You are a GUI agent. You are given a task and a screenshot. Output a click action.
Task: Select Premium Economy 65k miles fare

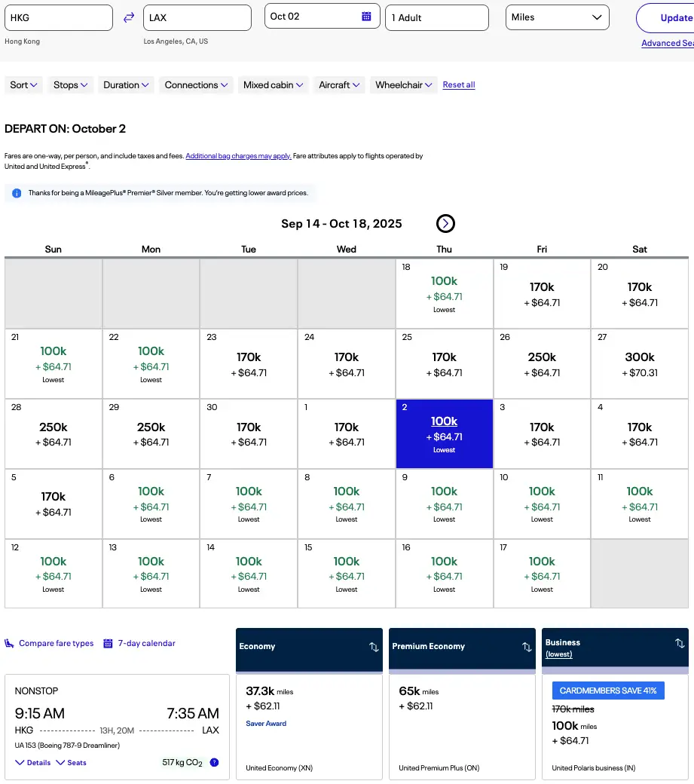pyautogui.click(x=462, y=727)
